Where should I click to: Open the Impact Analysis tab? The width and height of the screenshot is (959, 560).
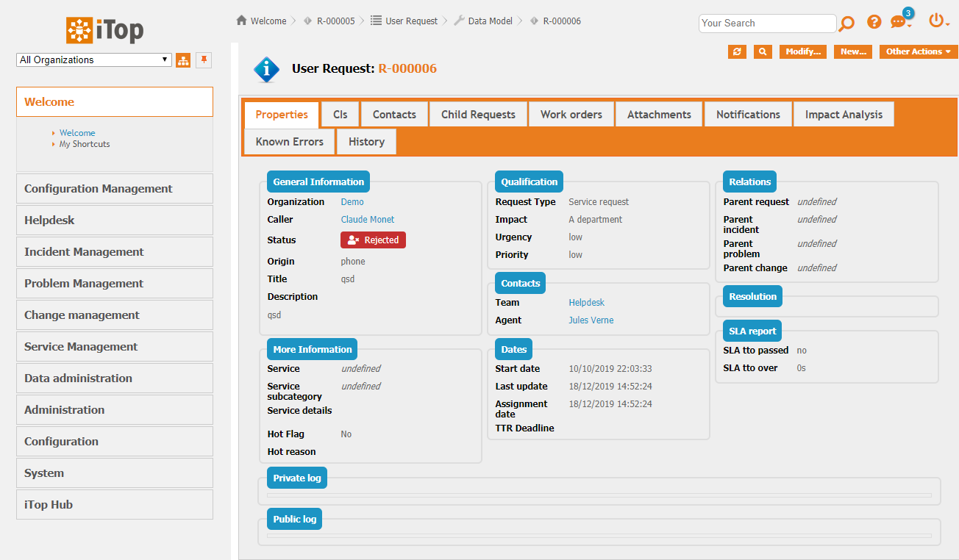[844, 115]
